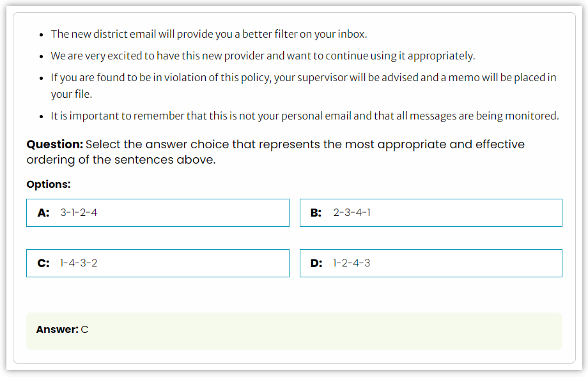Click the sentence 'It is important to remember'

pyautogui.click(x=304, y=116)
